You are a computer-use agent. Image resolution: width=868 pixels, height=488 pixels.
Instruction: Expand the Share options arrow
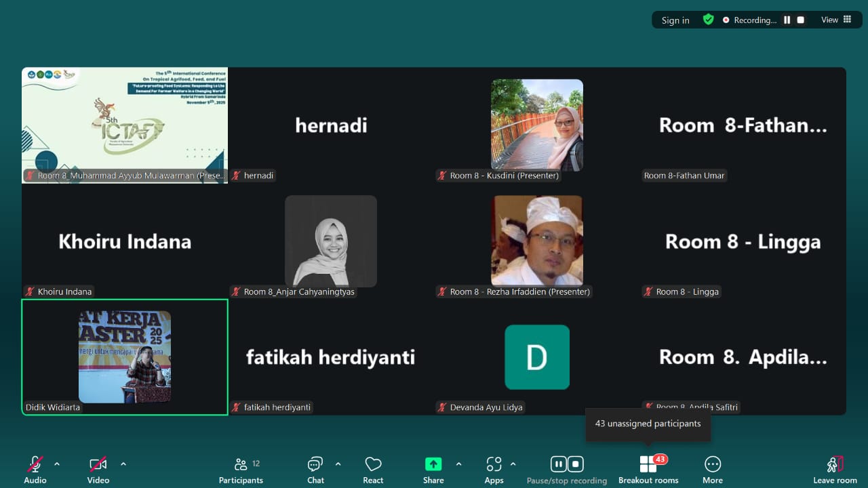coord(458,464)
